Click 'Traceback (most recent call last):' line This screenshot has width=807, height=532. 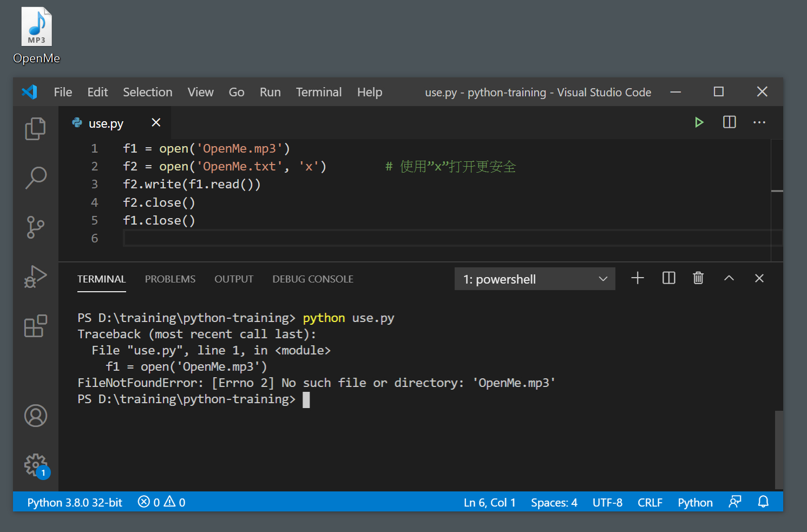point(197,334)
